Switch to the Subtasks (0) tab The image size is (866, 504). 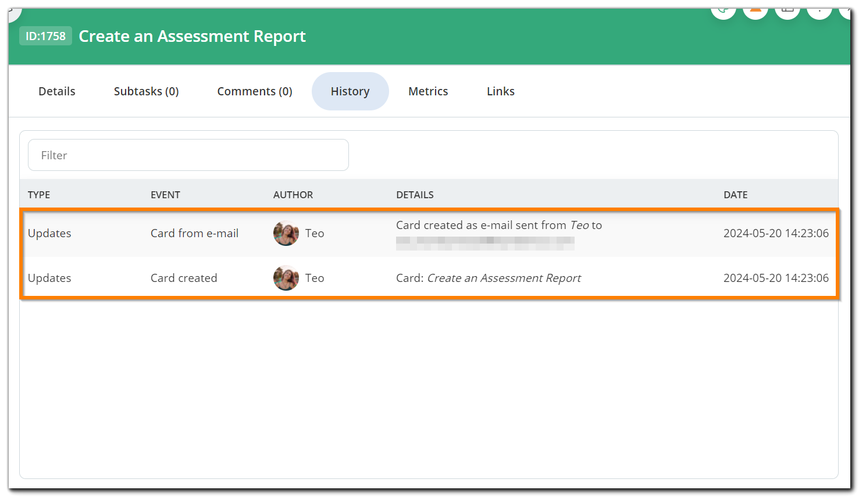(146, 91)
